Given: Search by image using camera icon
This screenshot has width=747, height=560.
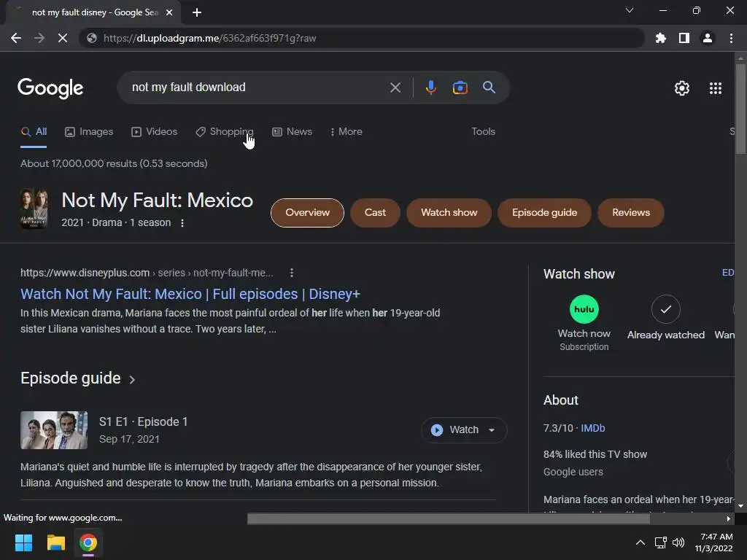Looking at the screenshot, I should tap(460, 87).
